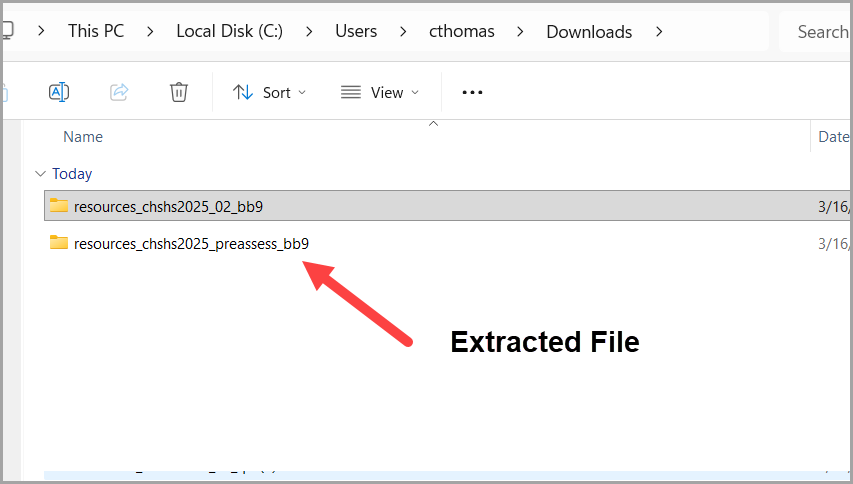The height and width of the screenshot is (484, 853).
Task: Open the View dropdown menu
Action: tap(379, 92)
